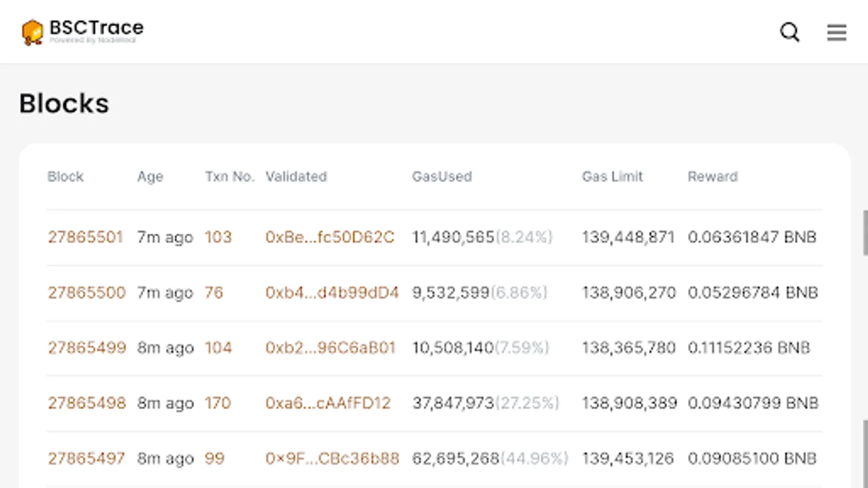View block 27865499

tap(87, 348)
